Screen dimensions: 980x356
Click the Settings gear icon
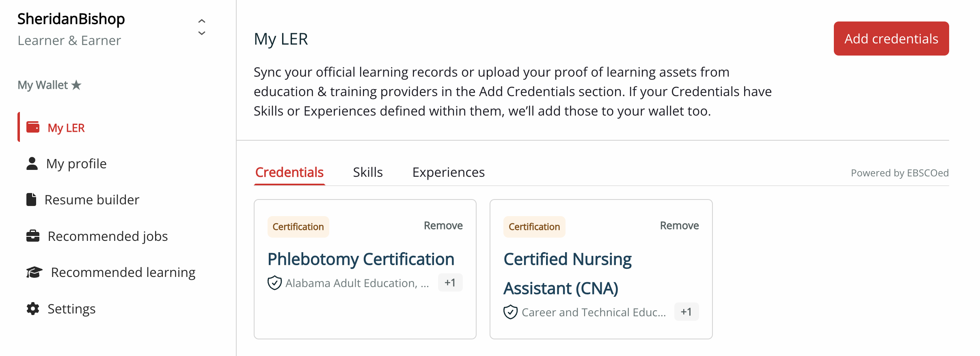(33, 309)
